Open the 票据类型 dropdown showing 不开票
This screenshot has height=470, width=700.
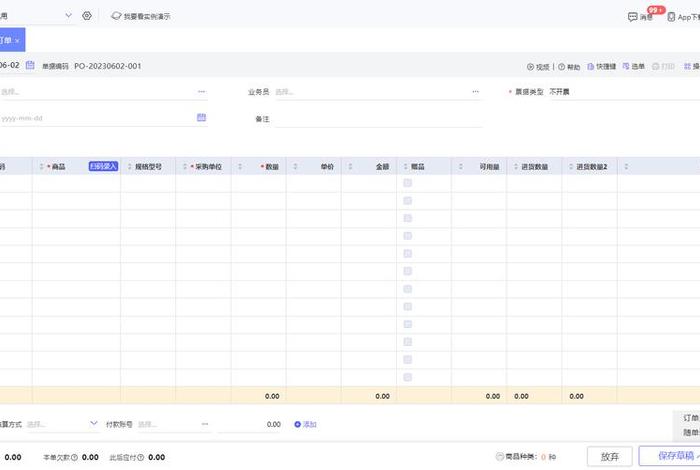coord(600,91)
